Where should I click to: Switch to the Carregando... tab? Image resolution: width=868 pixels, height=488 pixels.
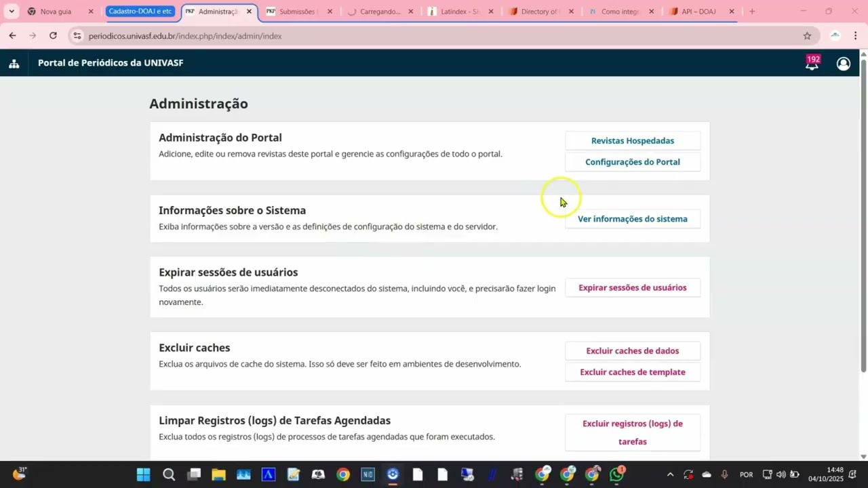(380, 12)
